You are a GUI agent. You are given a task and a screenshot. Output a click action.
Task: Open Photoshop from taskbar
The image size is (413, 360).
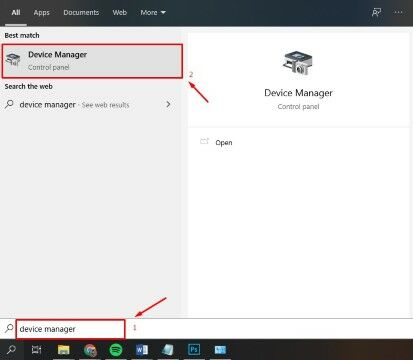tap(194, 350)
